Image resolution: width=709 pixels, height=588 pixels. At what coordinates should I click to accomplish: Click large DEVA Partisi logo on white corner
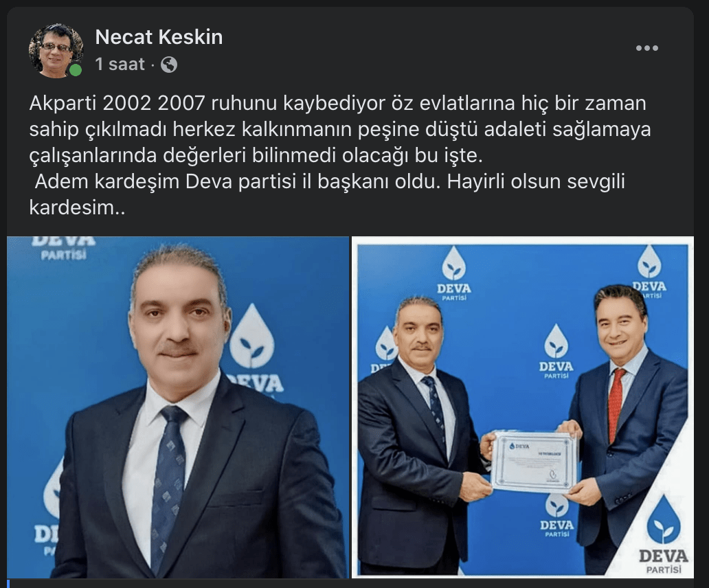click(x=663, y=534)
